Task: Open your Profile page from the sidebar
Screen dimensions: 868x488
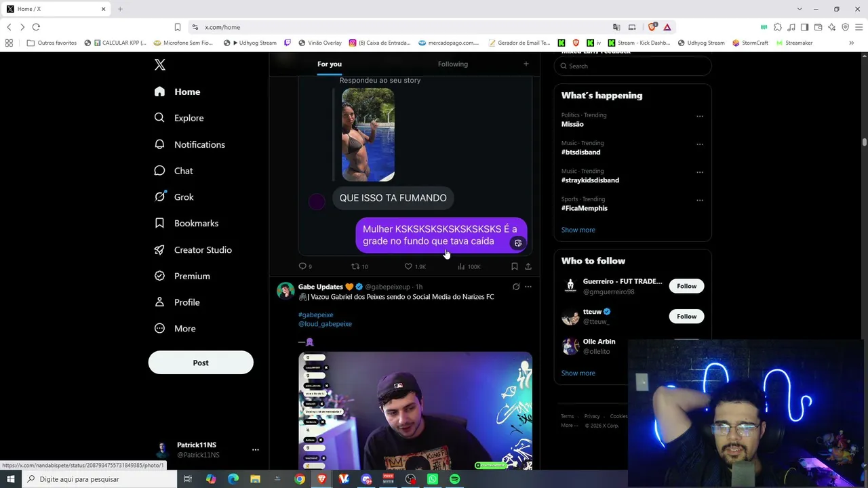Action: pos(177,302)
